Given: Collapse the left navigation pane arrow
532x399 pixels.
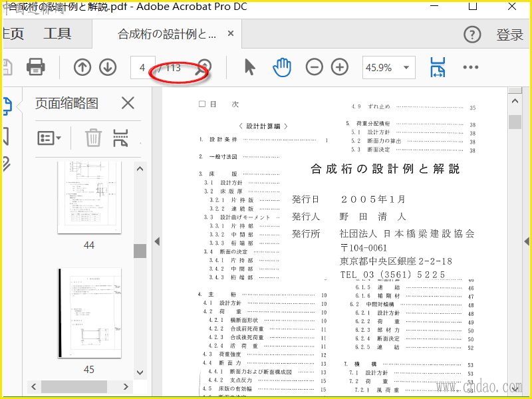Looking at the screenshot, I should coord(157,241).
